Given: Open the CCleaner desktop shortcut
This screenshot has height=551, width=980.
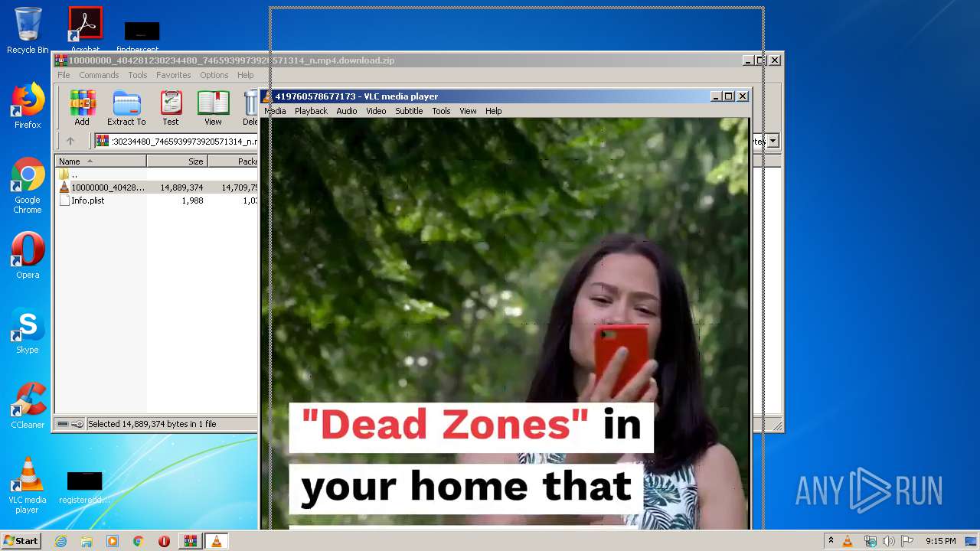Looking at the screenshot, I should pos(28,406).
